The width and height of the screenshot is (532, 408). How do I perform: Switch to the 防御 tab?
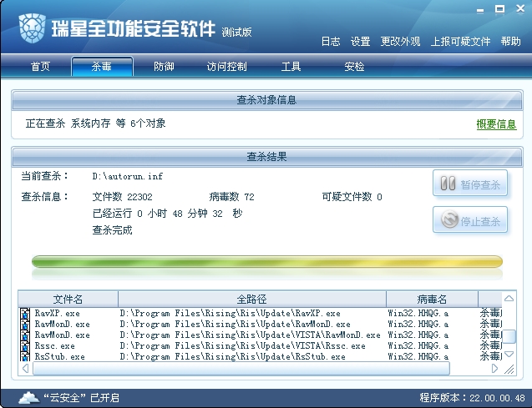[164, 66]
